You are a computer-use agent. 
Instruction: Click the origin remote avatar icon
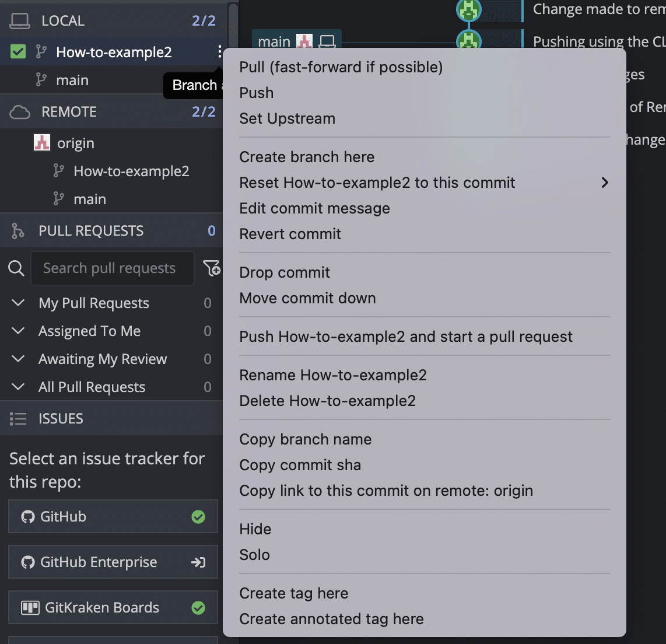(x=41, y=143)
